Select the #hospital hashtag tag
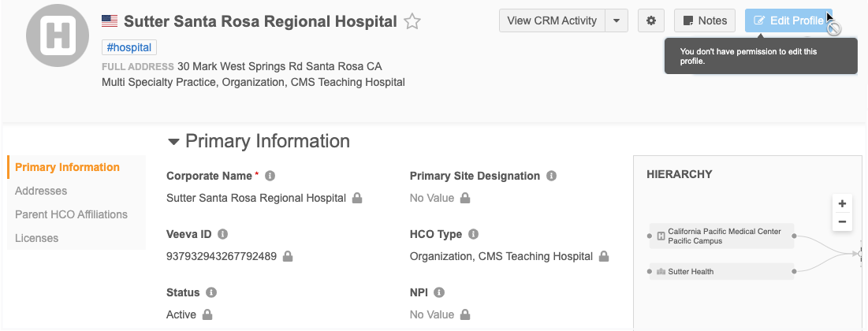 point(130,48)
